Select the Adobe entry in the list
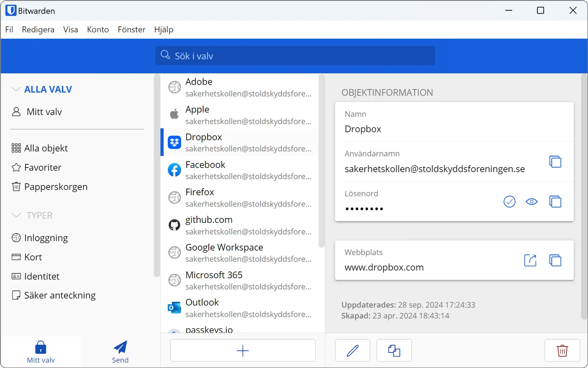This screenshot has height=368, width=588. coord(240,87)
